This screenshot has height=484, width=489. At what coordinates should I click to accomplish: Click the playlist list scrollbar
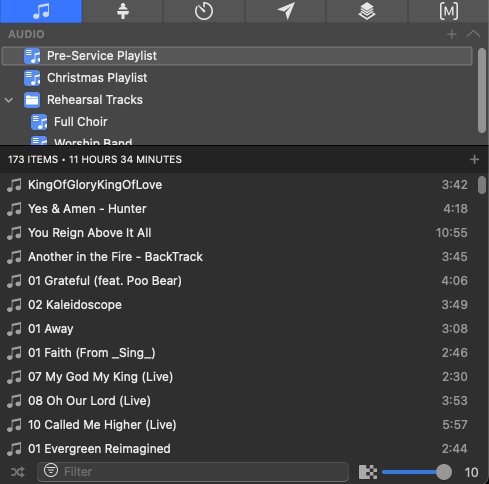tap(482, 91)
